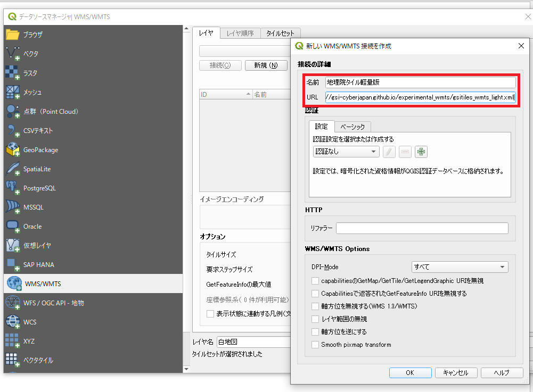533x392 pixels.
Task: Select the SAP HANA source icon
Action: click(x=13, y=265)
